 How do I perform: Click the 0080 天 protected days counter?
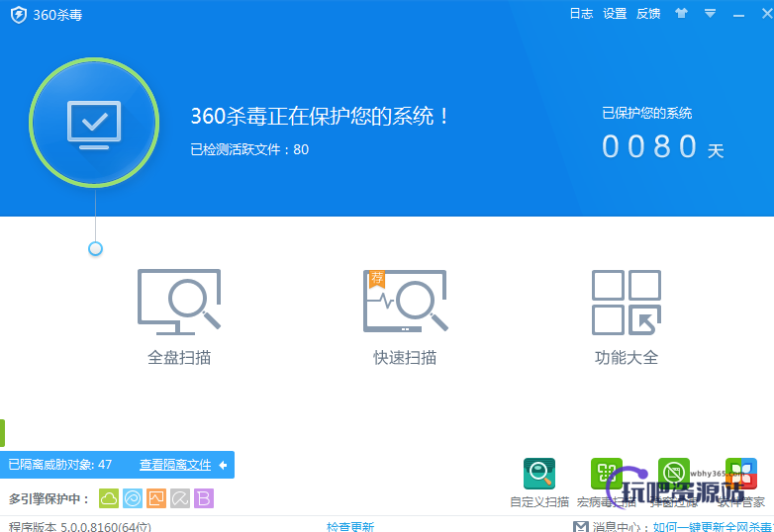click(663, 147)
